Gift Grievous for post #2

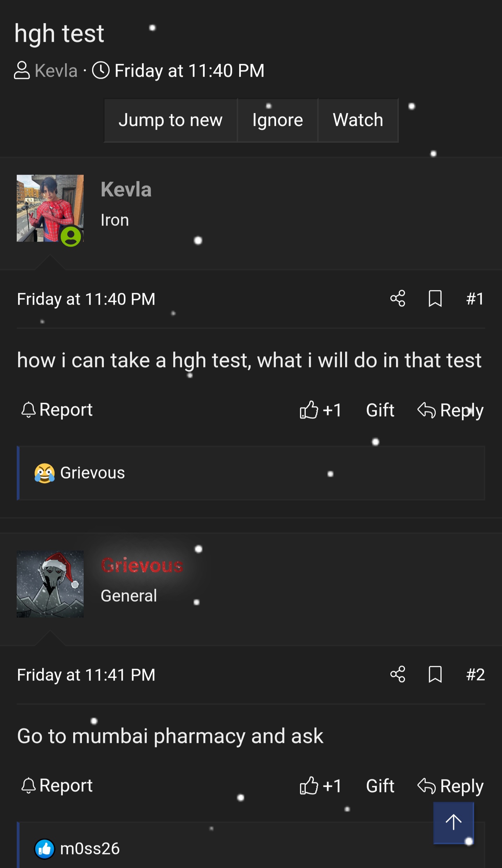tap(380, 786)
